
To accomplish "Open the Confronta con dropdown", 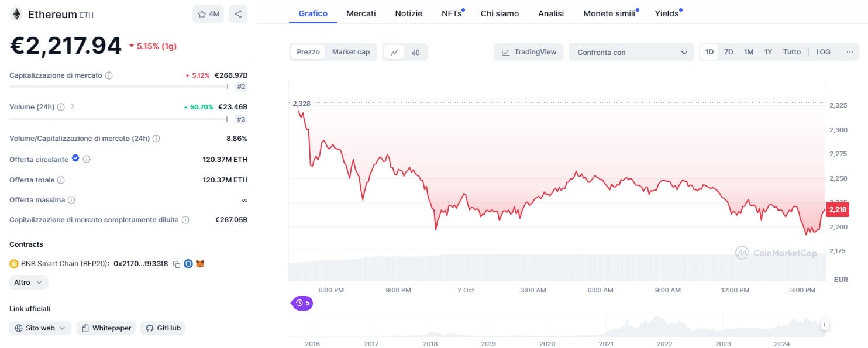I will coord(631,52).
